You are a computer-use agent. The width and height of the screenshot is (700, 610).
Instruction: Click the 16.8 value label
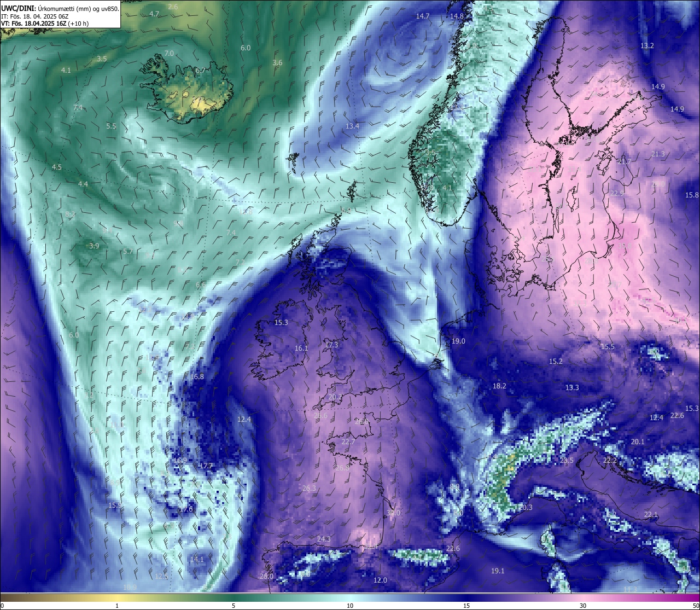point(197,376)
